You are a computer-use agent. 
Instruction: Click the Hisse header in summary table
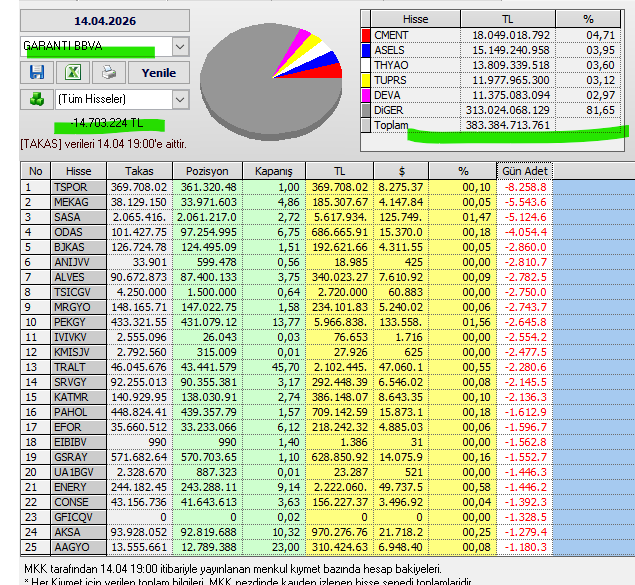pyautogui.click(x=416, y=19)
